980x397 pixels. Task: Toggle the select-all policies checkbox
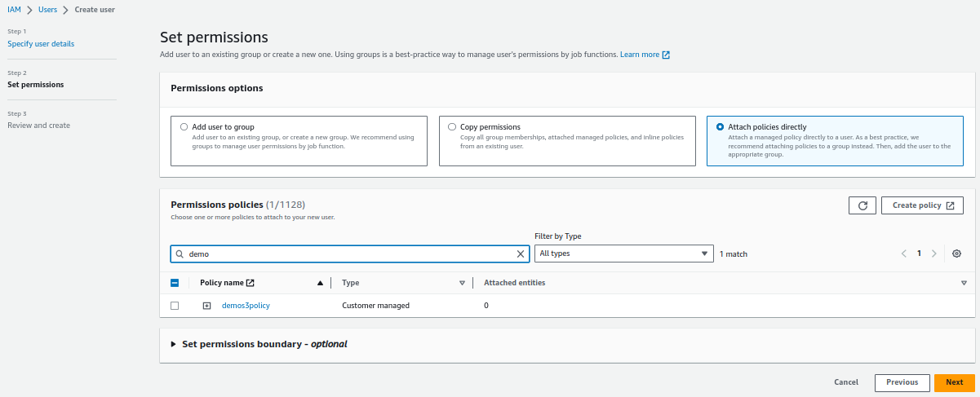tap(175, 283)
